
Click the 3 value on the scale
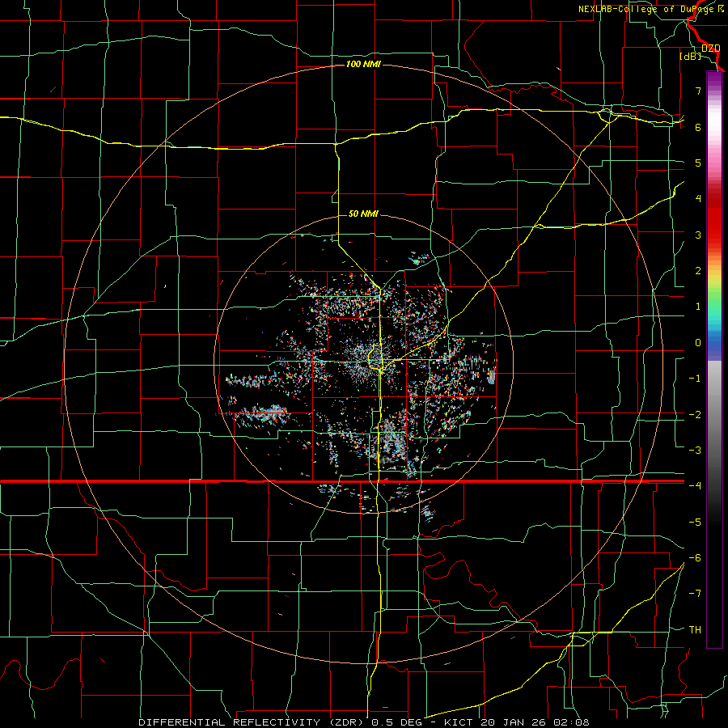pyautogui.click(x=698, y=235)
